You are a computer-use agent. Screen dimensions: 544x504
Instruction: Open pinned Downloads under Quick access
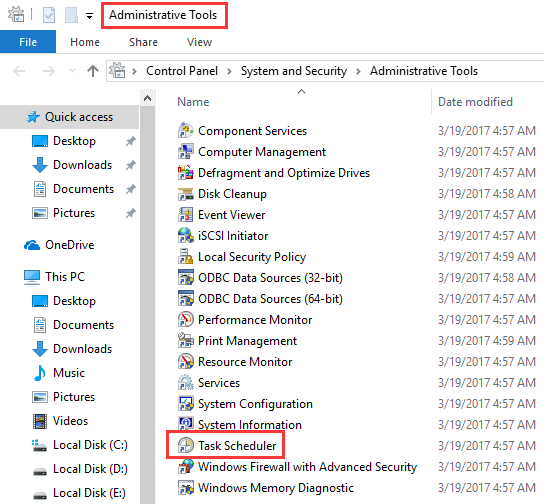tap(82, 165)
